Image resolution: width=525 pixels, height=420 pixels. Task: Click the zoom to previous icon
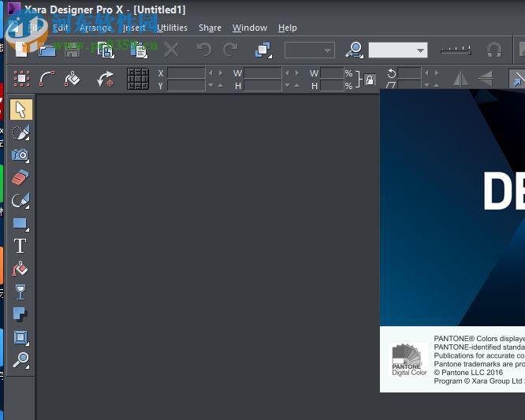click(x=355, y=50)
